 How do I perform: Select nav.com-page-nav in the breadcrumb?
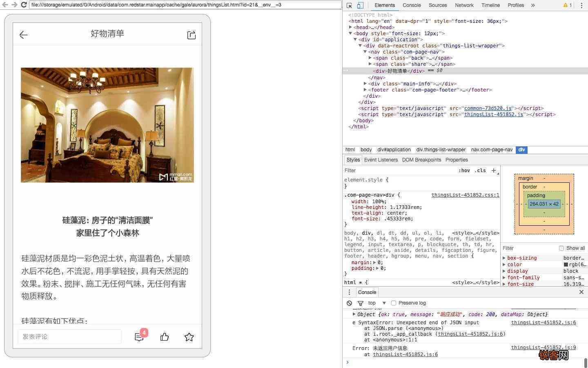coord(492,150)
